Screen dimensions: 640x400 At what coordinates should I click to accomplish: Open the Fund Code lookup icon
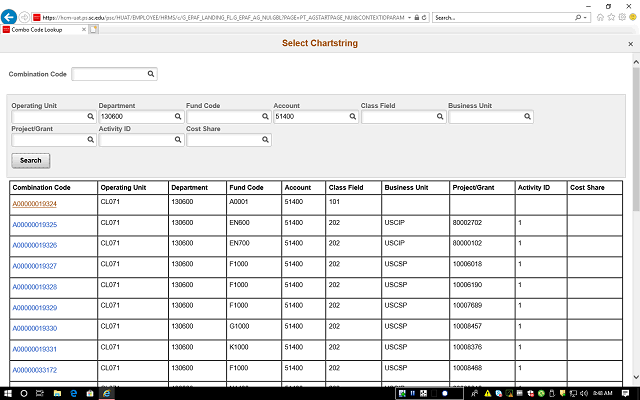265,116
